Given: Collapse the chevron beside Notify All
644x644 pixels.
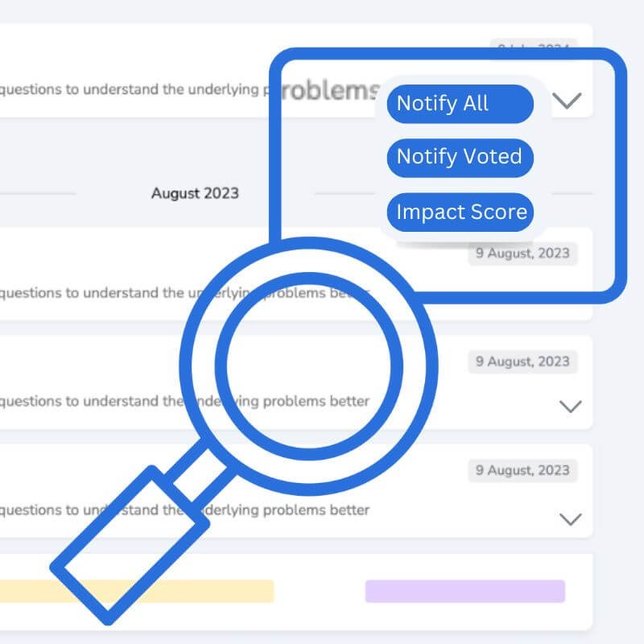Looking at the screenshot, I should [568, 101].
